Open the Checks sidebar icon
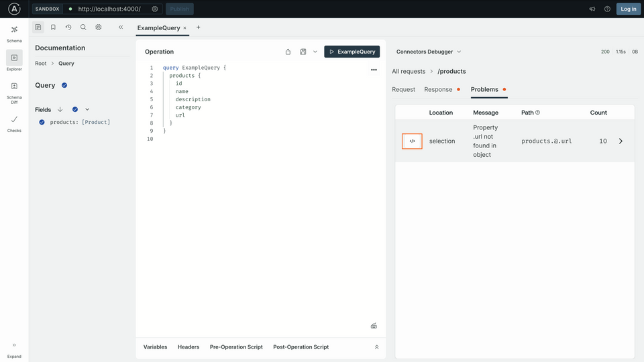 14,123
